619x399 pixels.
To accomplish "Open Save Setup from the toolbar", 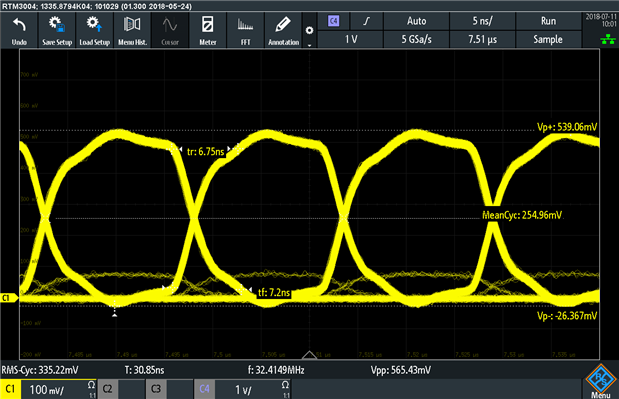I will point(57,30).
